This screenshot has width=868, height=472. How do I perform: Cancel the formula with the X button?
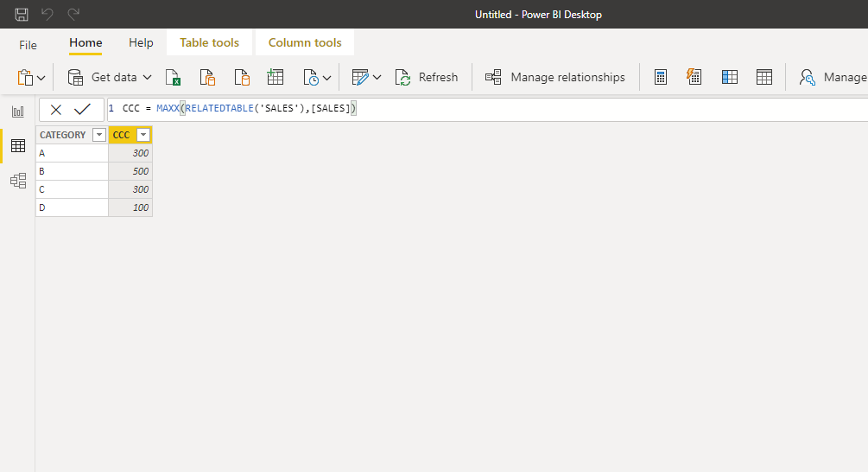coord(56,110)
